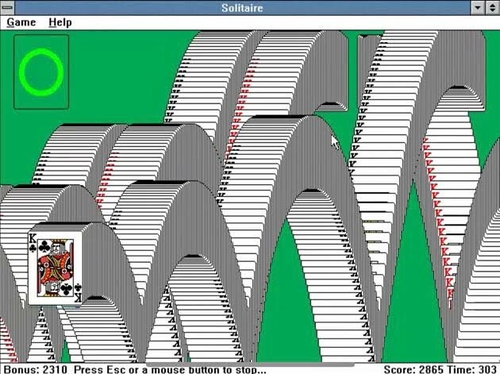Open the Help menu
Screen dimensions: 500x374
click(60, 22)
